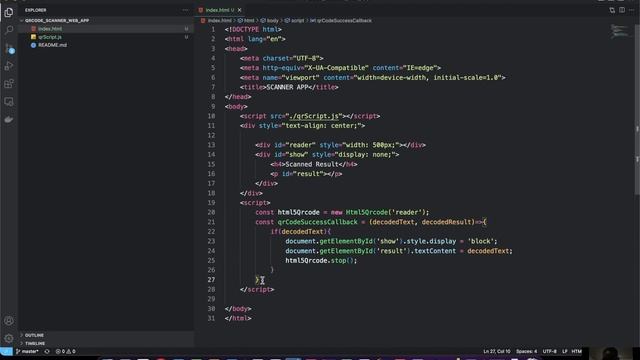Click the Open Changes icon in editor toolbar
640x360 pixels.
[x=612, y=10]
